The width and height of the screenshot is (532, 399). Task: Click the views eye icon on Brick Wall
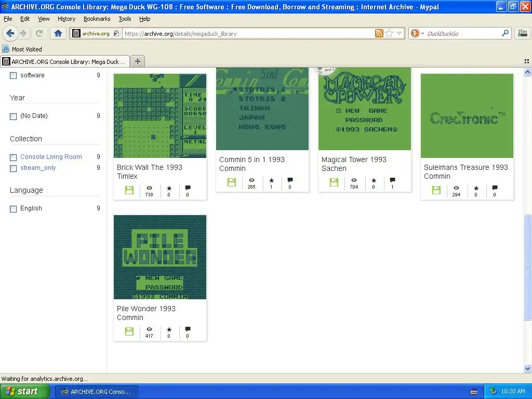click(149, 188)
